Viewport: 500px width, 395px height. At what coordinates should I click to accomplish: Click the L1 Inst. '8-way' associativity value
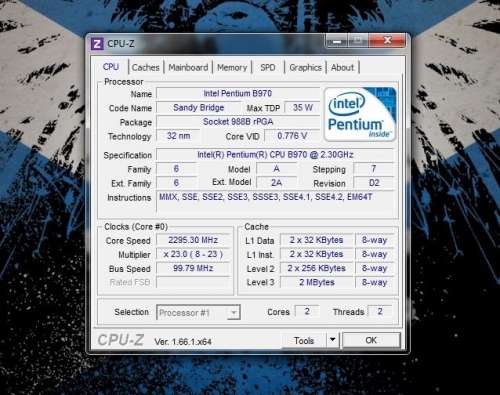[374, 254]
